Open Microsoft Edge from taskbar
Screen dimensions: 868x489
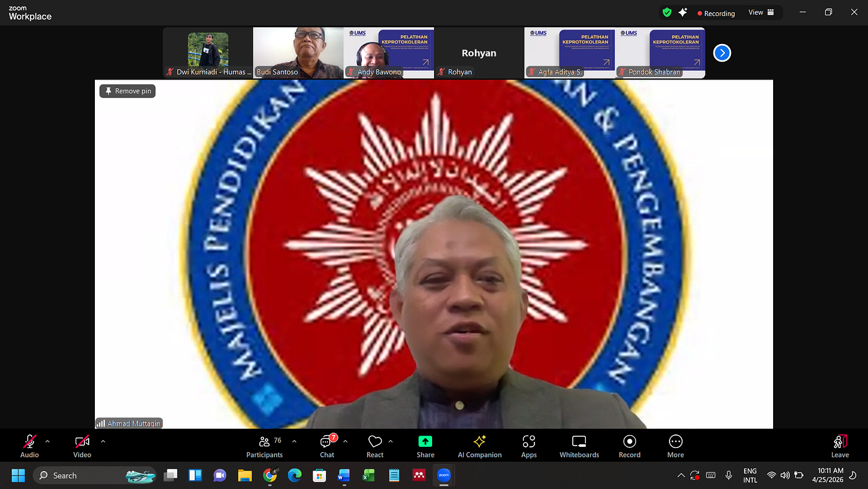[294, 475]
